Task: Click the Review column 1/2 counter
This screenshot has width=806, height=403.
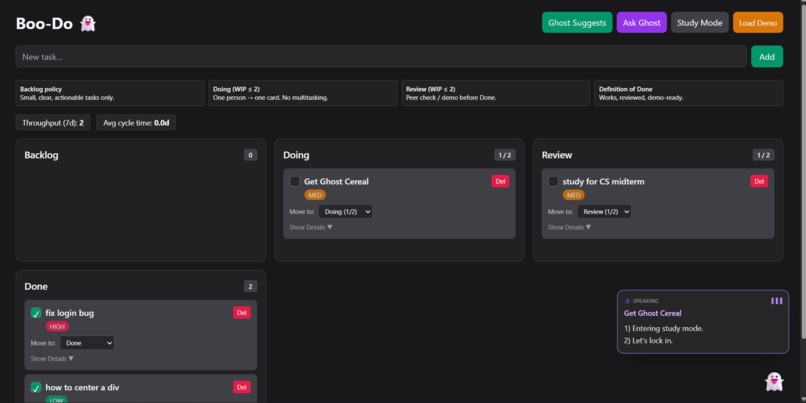Action: point(763,155)
